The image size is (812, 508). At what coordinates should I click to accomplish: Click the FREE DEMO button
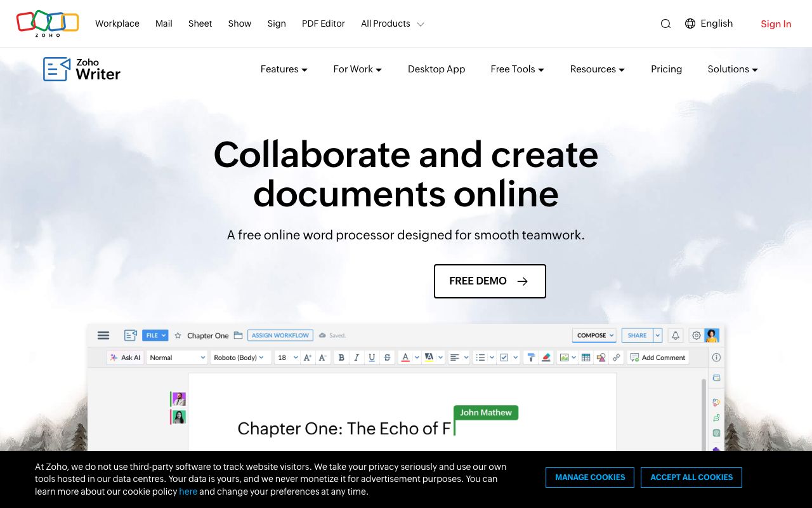(490, 281)
